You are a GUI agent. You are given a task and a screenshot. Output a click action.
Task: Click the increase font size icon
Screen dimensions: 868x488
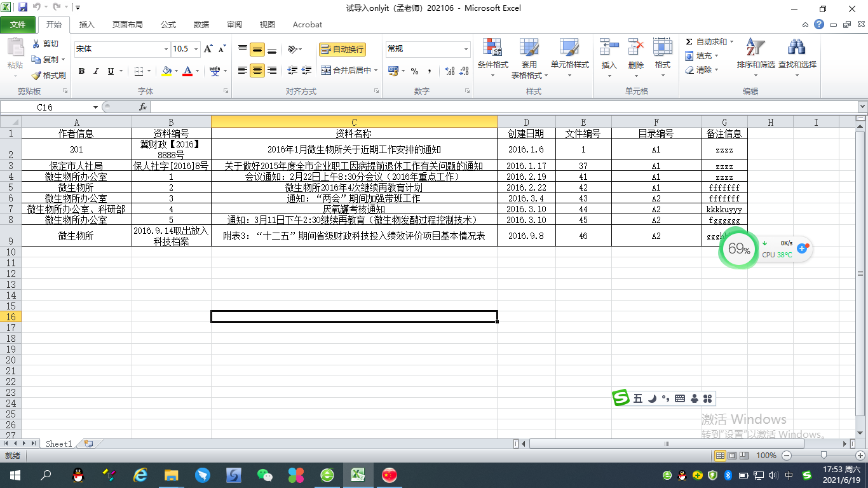pyautogui.click(x=209, y=49)
